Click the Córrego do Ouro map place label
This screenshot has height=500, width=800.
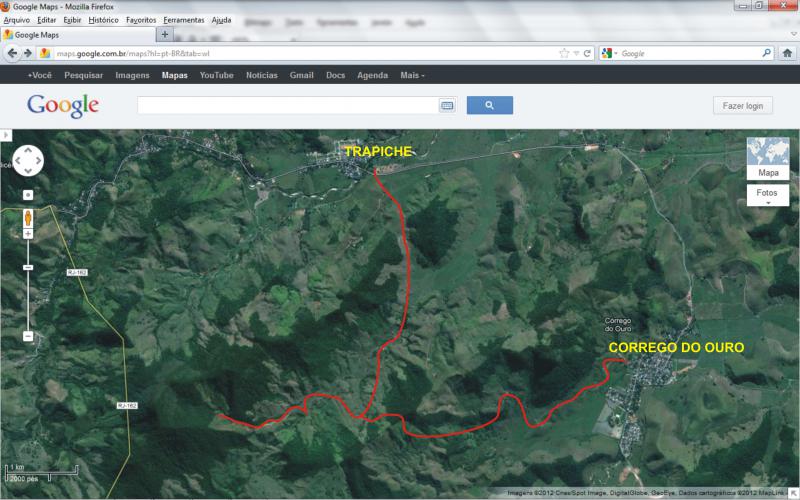[x=618, y=324]
